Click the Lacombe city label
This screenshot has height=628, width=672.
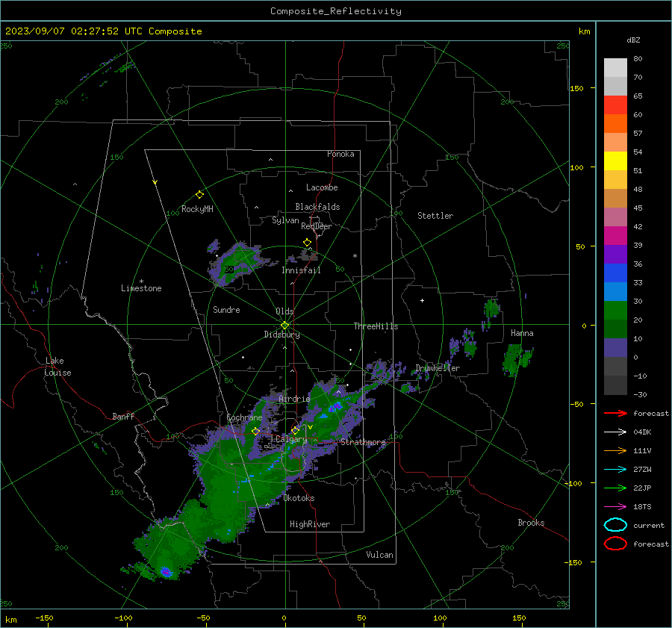pos(322,187)
